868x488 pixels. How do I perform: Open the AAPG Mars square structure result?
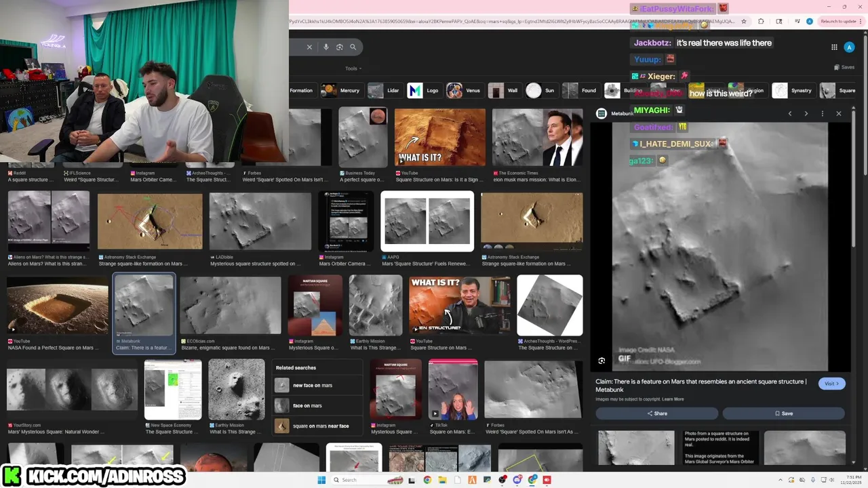coord(427,221)
